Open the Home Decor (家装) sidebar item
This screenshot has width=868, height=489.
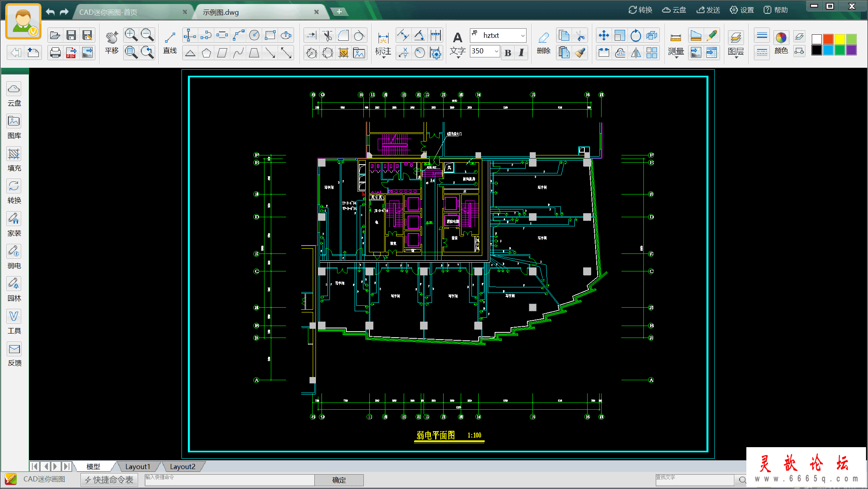(x=14, y=225)
